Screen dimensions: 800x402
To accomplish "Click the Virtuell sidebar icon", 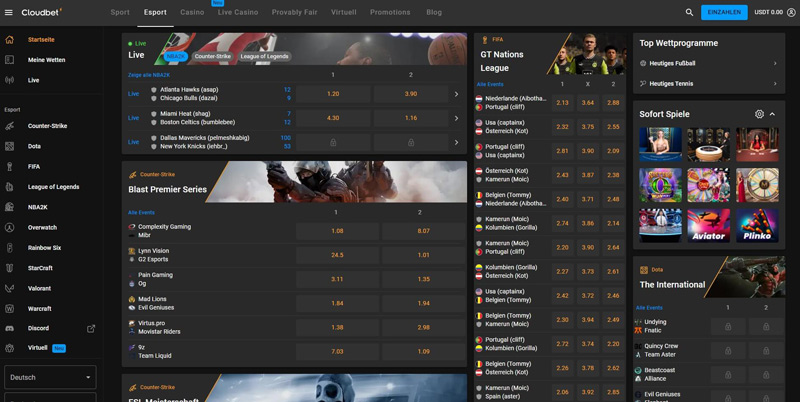I will 9,348.
